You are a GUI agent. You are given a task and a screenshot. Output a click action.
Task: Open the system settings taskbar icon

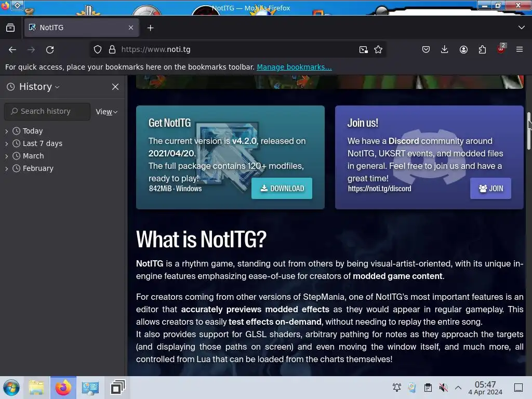point(90,388)
